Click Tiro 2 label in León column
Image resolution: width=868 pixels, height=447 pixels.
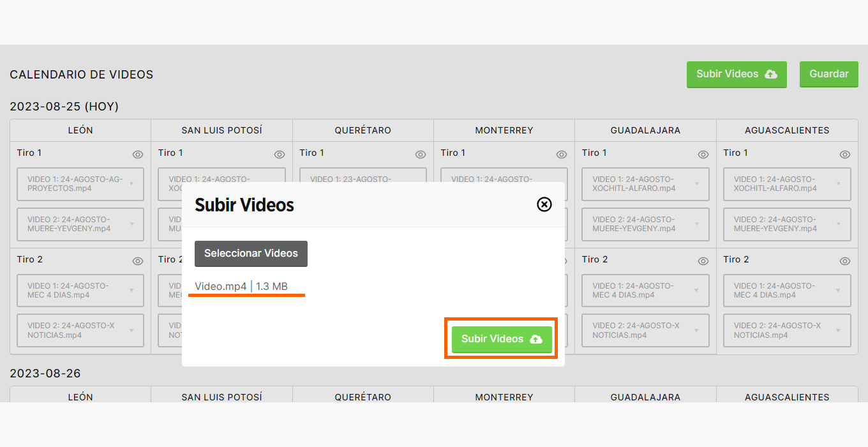[x=29, y=259]
